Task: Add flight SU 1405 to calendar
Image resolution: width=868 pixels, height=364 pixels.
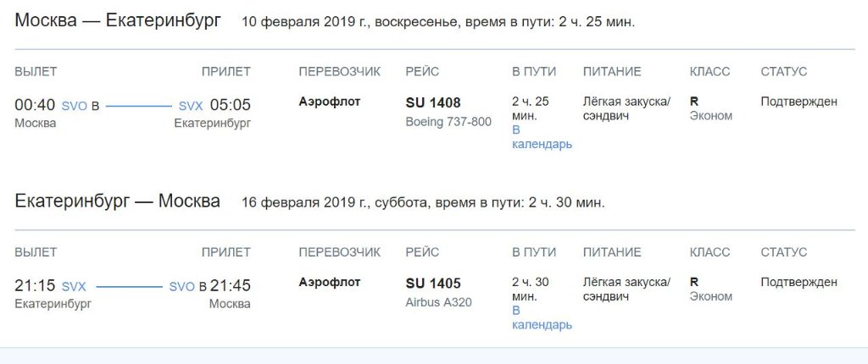Action: pos(542,318)
